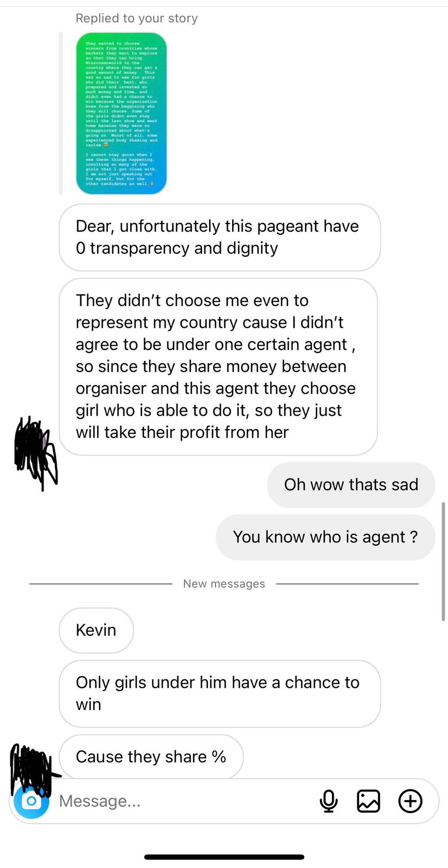
Task: Click the chat scrollbar on right edge
Action: (443, 561)
